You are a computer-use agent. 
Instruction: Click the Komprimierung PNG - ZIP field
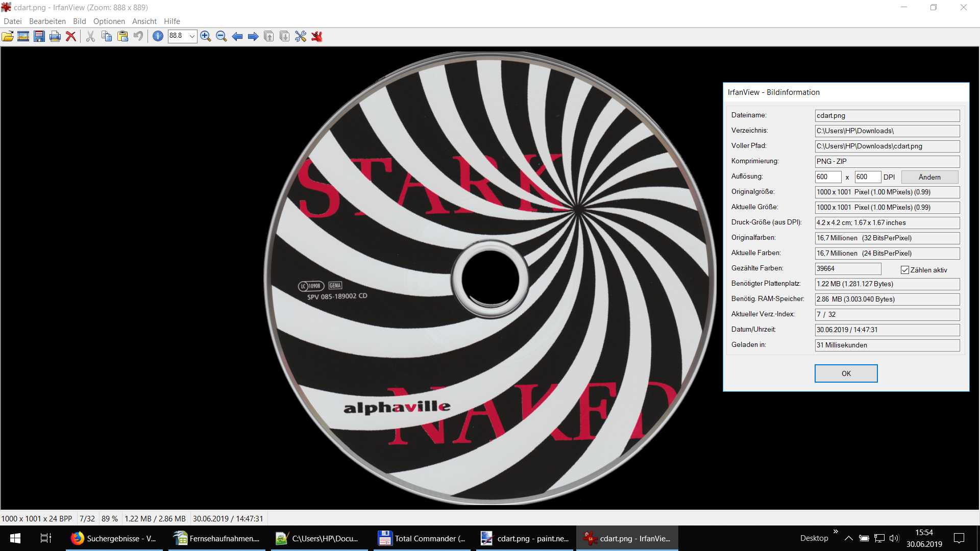(887, 162)
